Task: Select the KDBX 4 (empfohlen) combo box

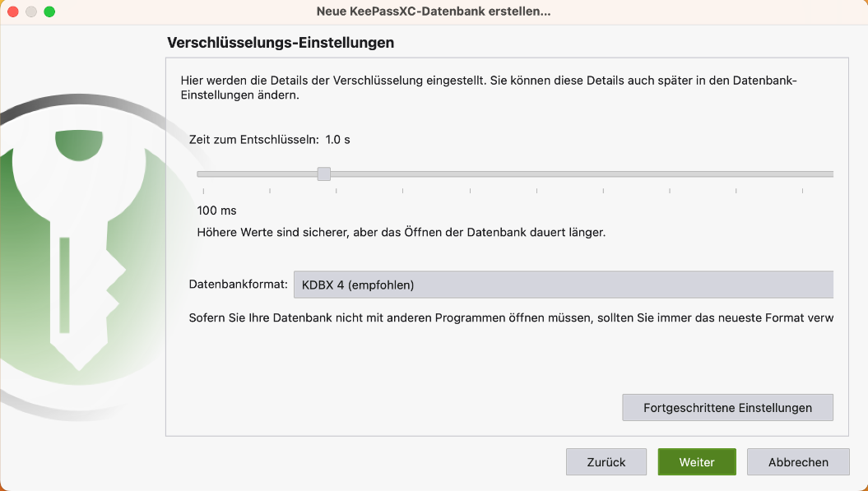Action: pos(563,285)
